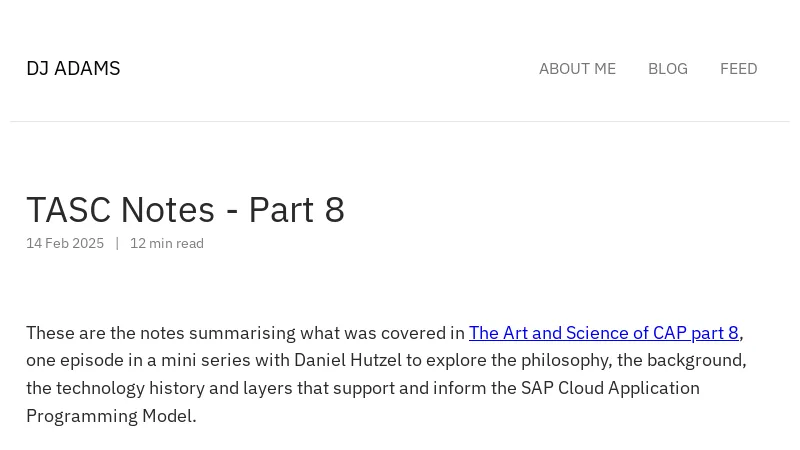Click the words Programming Model ending the paragraph

109,416
